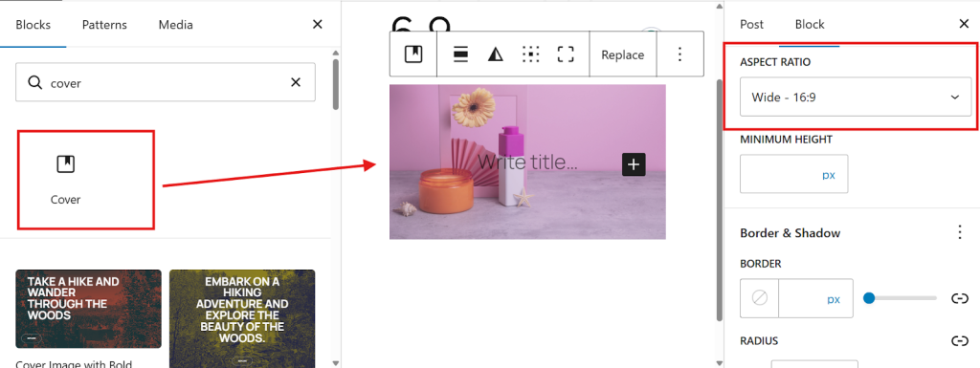Select the Cover block type icon in toolbar
980x368 pixels.
click(x=413, y=54)
